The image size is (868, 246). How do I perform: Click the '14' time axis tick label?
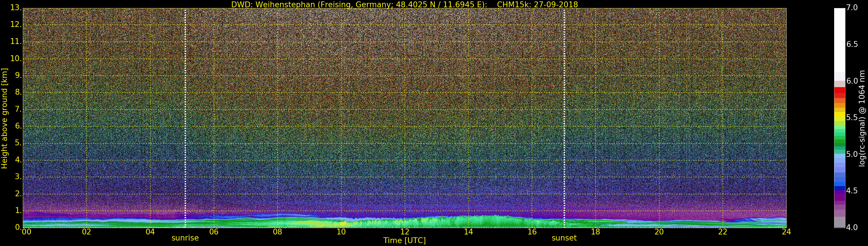(x=468, y=232)
